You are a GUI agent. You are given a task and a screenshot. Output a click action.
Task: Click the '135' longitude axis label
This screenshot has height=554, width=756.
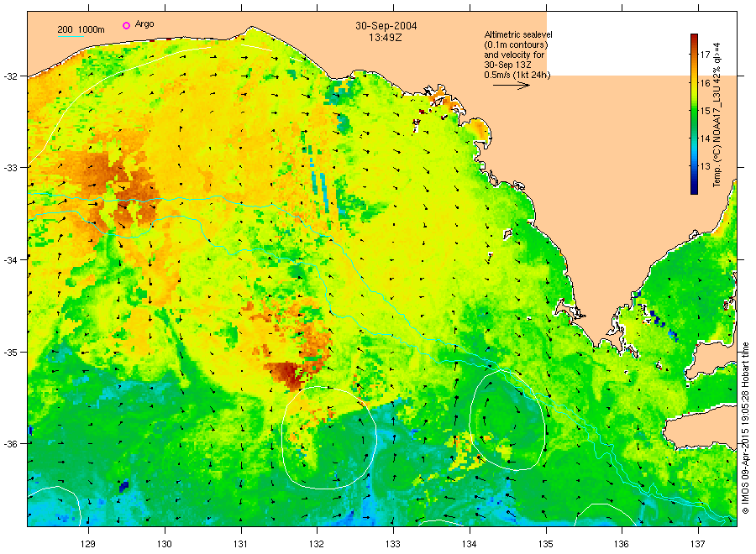click(546, 544)
